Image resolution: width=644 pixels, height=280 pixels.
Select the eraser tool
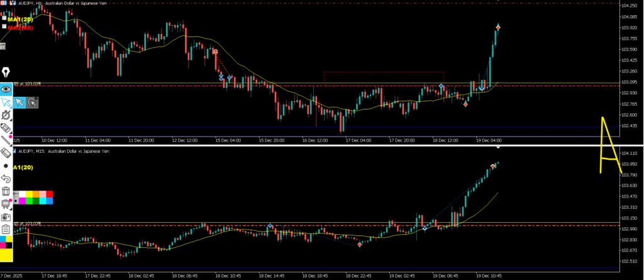6,153
